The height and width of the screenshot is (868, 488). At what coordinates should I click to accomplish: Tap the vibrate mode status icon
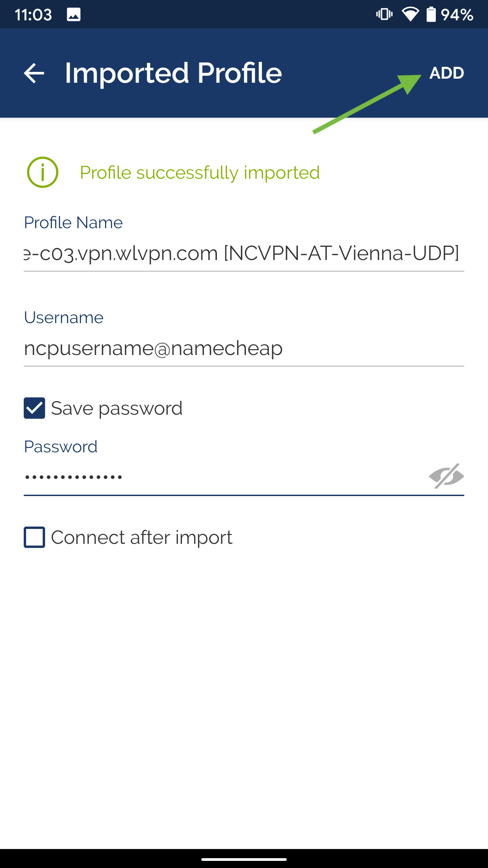(384, 14)
